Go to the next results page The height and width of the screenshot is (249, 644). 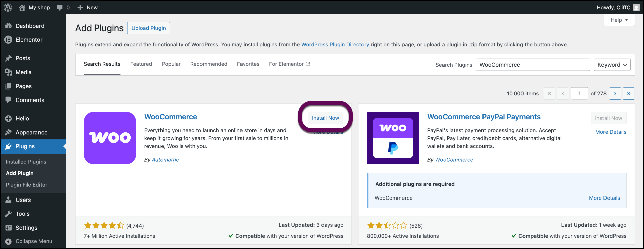(x=615, y=93)
